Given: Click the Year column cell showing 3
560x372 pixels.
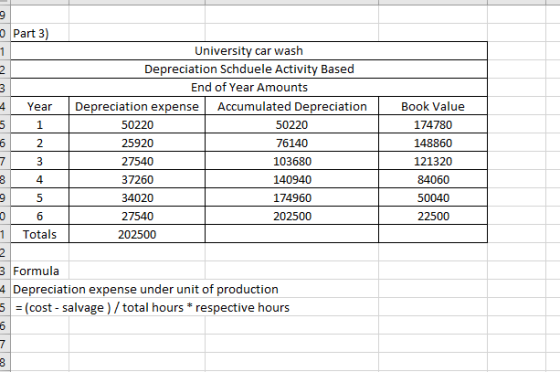Looking at the screenshot, I should 40,161.
